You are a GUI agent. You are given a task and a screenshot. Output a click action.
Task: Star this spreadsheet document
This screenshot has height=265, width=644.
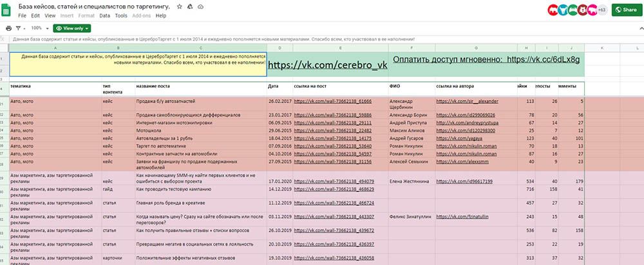(x=180, y=7)
